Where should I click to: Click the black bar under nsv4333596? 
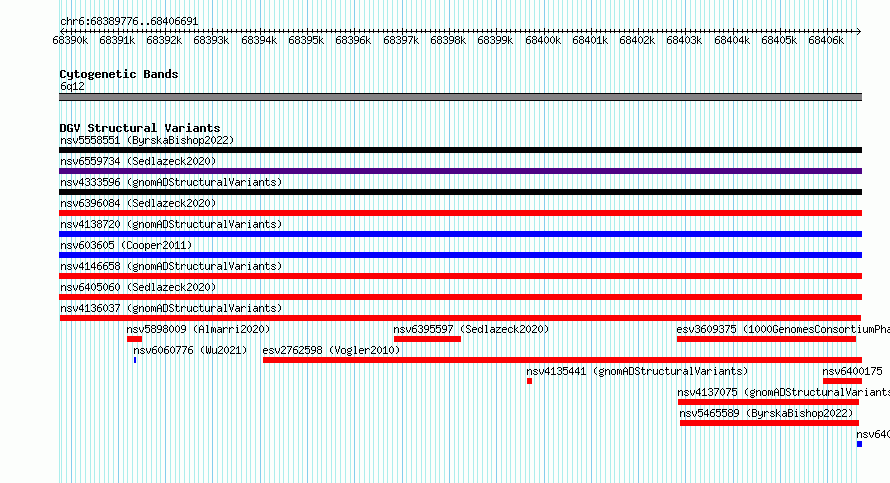click(x=460, y=192)
